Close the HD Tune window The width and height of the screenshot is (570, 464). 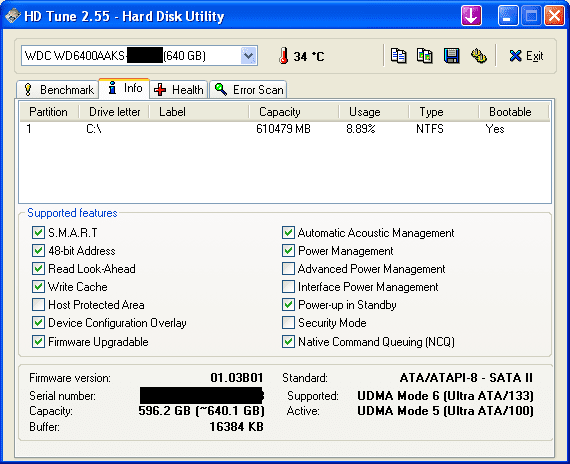[554, 16]
